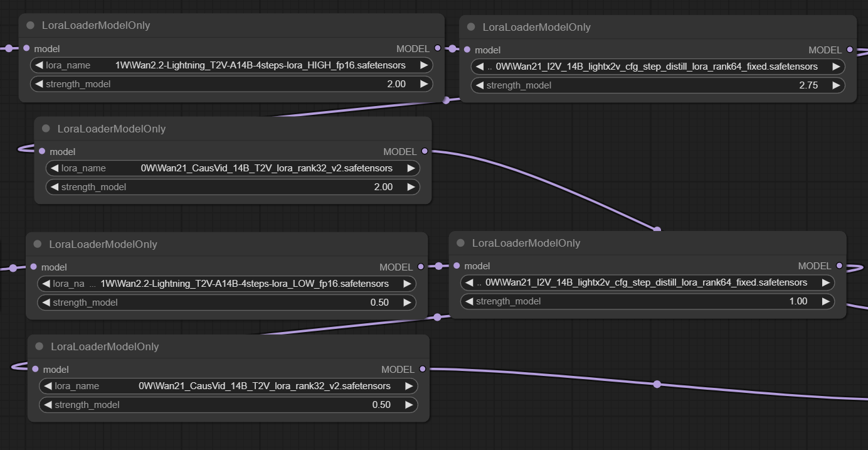Select next lora in Lightning HIGH node
The height and width of the screenshot is (450, 868).
click(x=424, y=65)
